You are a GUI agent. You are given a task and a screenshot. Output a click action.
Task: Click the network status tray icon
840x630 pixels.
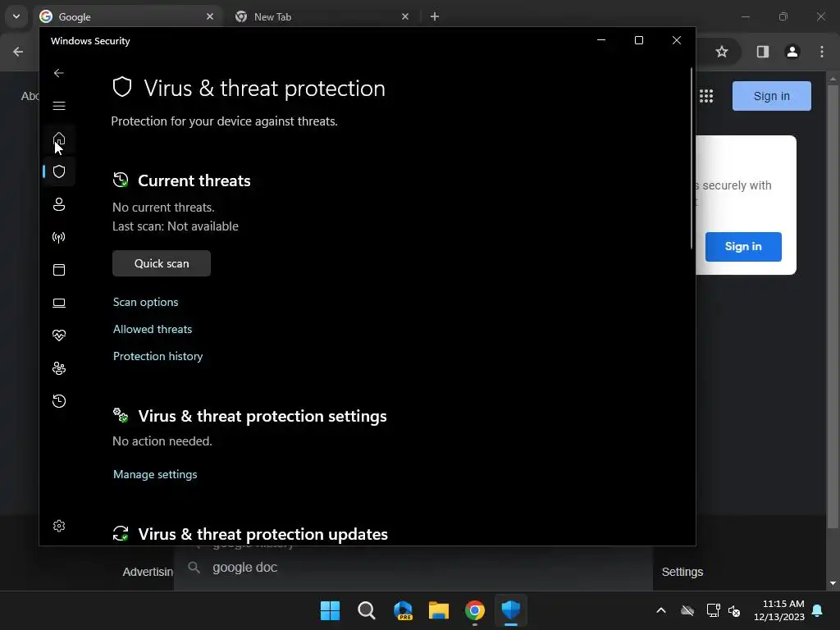click(713, 610)
